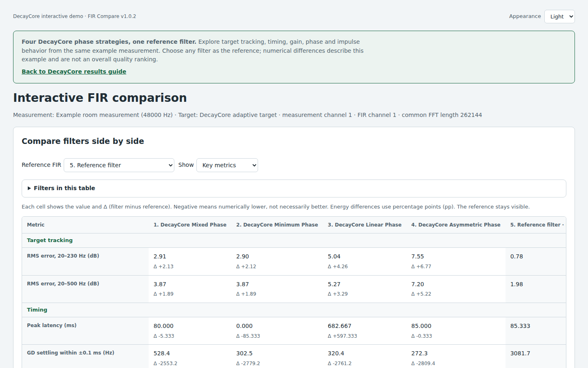588x368 pixels.
Task: Select the Target tracking section row
Action: tap(294, 240)
